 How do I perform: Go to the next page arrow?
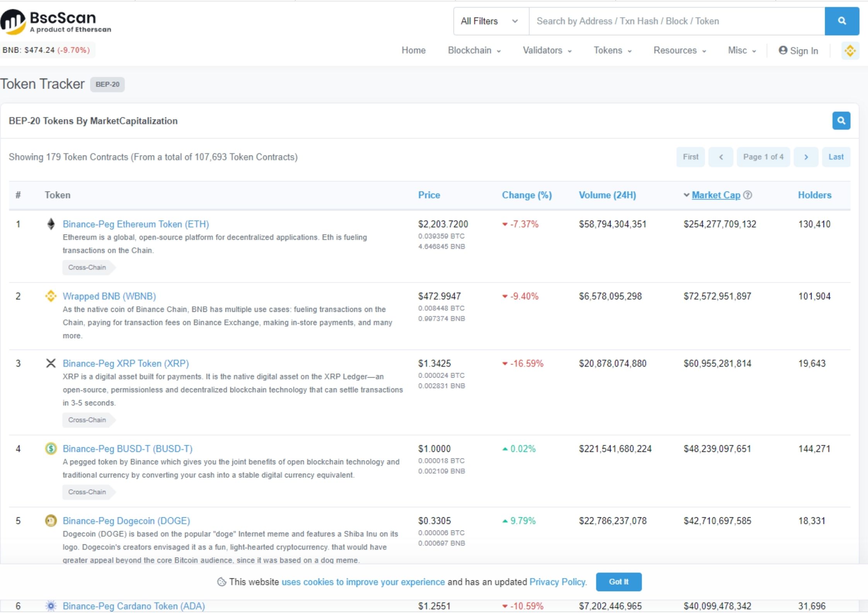coord(806,157)
